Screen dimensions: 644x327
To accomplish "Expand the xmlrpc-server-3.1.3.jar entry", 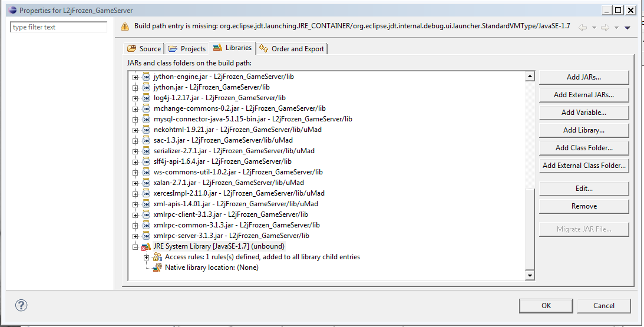I will [135, 236].
